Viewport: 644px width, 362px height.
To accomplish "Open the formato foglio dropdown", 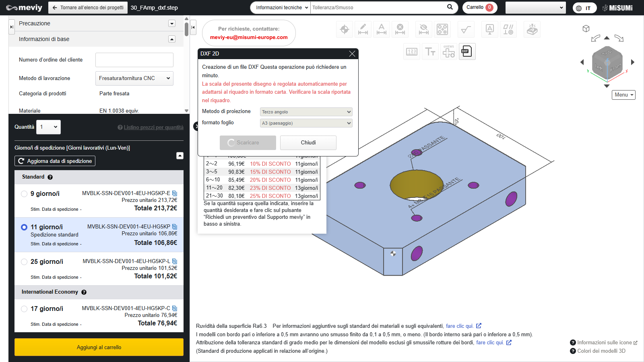I will point(306,123).
